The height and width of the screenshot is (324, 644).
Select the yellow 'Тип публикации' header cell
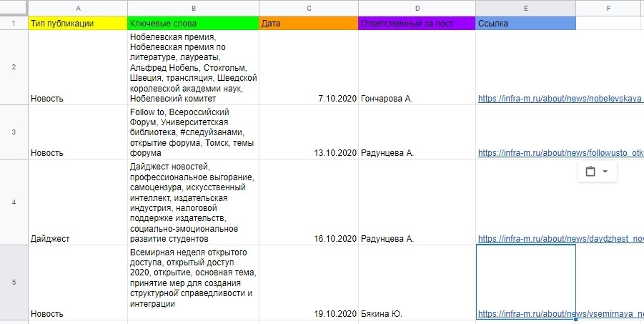tap(78, 23)
